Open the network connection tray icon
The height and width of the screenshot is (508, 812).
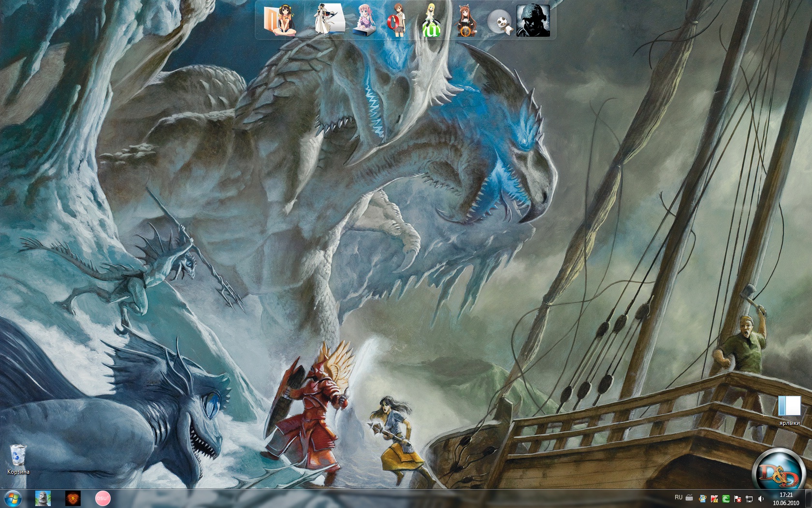pos(749,499)
